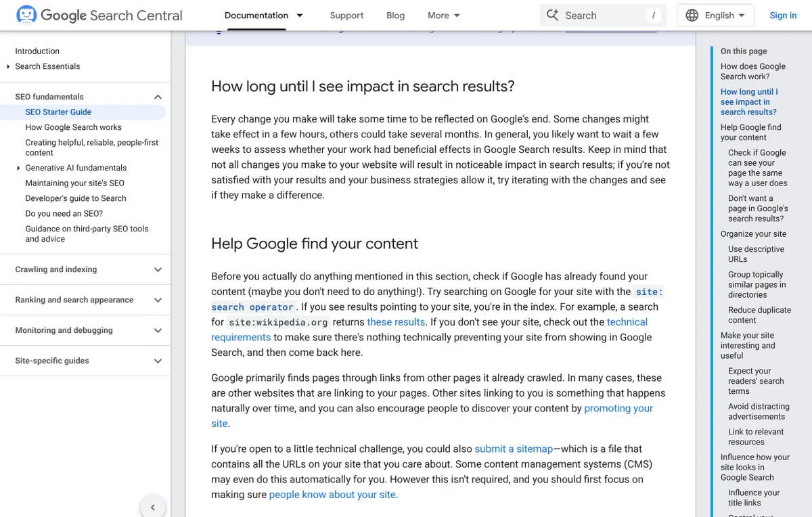The width and height of the screenshot is (812, 517).
Task: Open the Documentation dropdown arrow
Action: pos(300,15)
